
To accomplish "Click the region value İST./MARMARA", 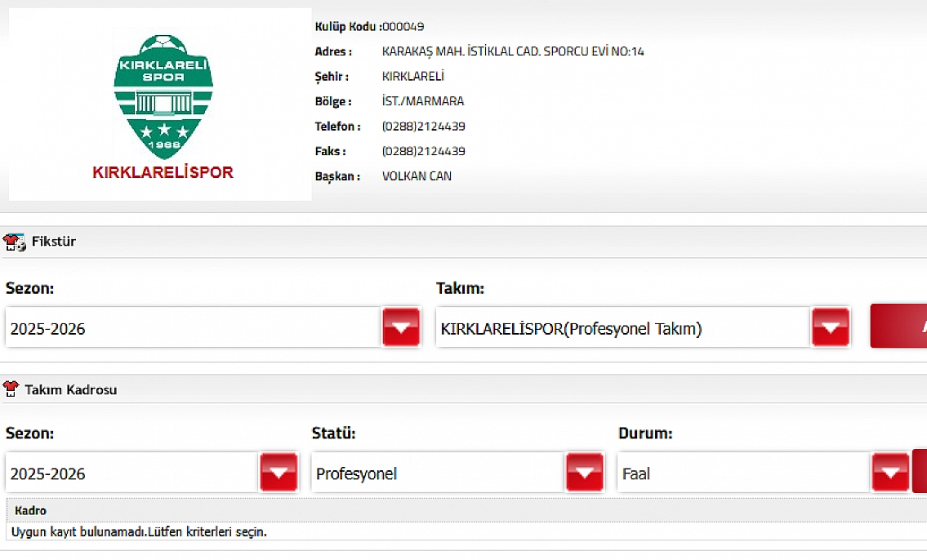I will pos(423,101).
